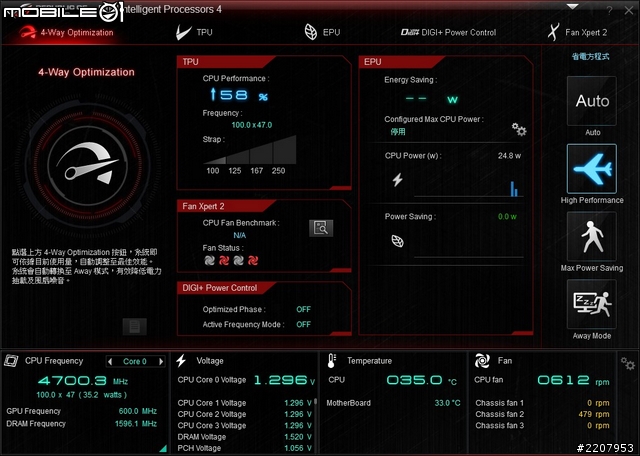The height and width of the screenshot is (456, 640).
Task: Open the 4-Way Optimization tab
Action: (x=67, y=33)
